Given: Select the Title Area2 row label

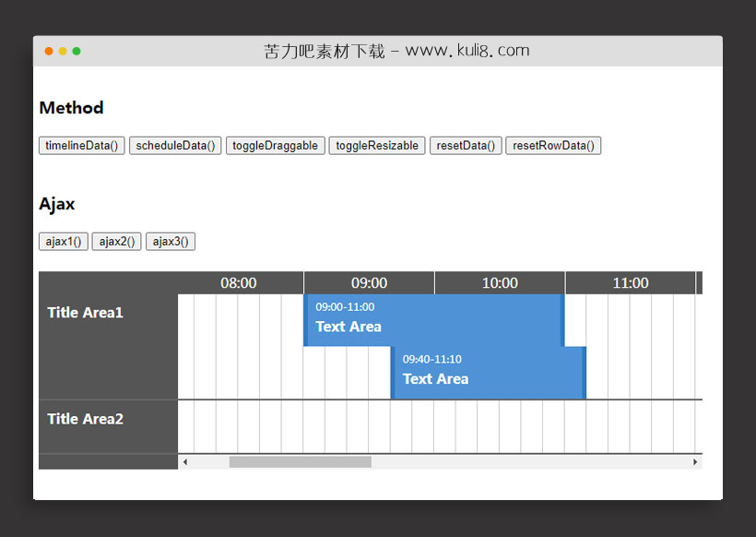Looking at the screenshot, I should point(86,419).
